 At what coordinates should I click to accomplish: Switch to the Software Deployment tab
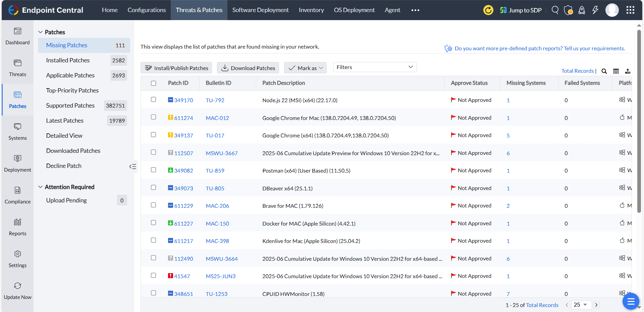[260, 10]
